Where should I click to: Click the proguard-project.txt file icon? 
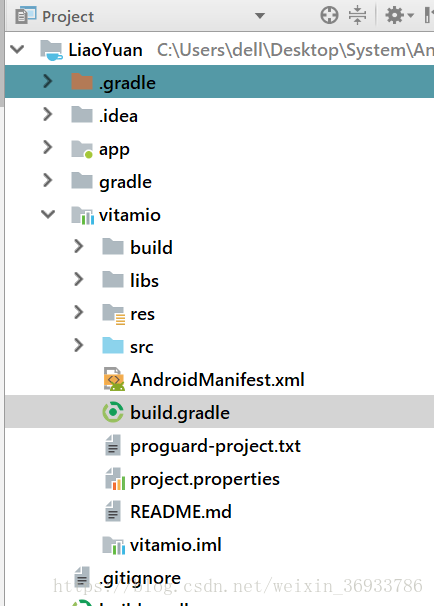113,445
